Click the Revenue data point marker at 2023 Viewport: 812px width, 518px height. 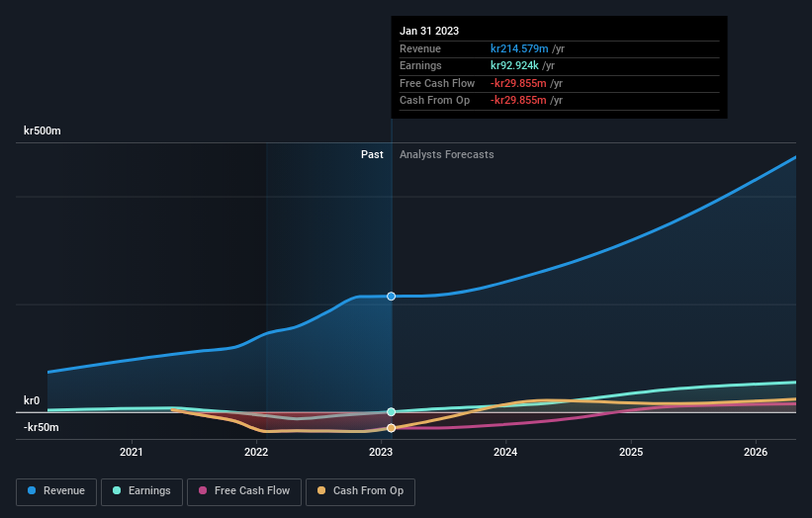point(392,297)
